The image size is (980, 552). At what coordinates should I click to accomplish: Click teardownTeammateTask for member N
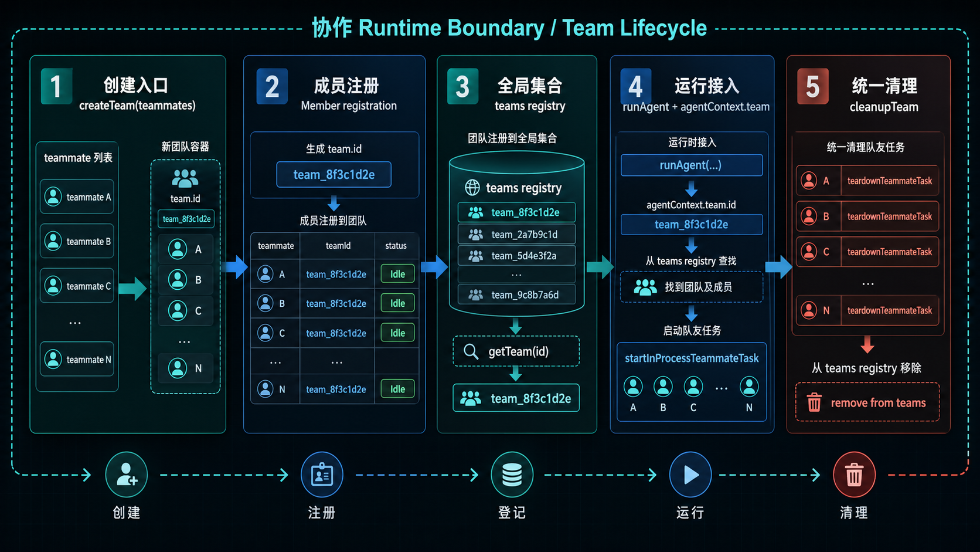tap(889, 310)
